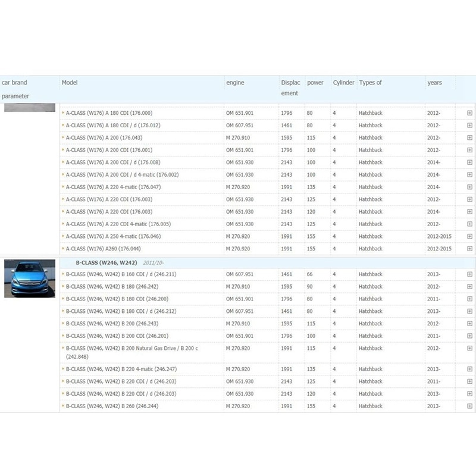Click plus icon for B 180 (246.242) row
The width and height of the screenshot is (476, 476).
(469, 287)
